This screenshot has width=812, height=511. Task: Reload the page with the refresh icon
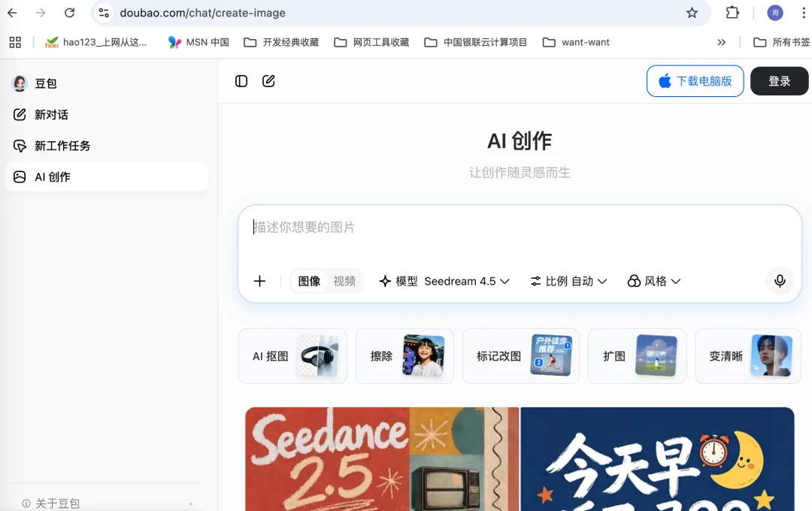(69, 13)
